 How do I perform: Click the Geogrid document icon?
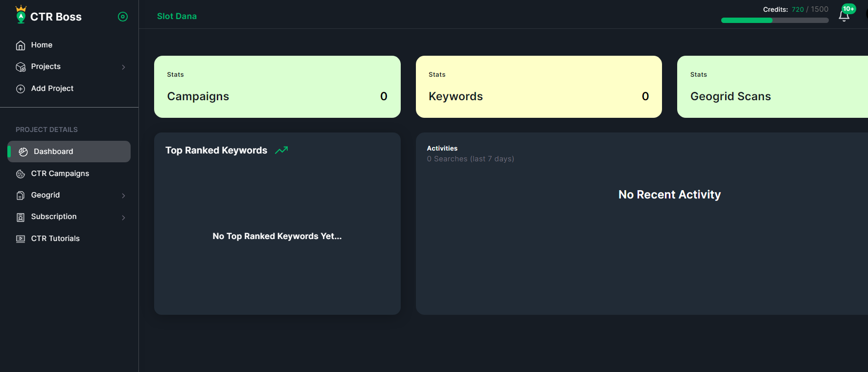21,196
